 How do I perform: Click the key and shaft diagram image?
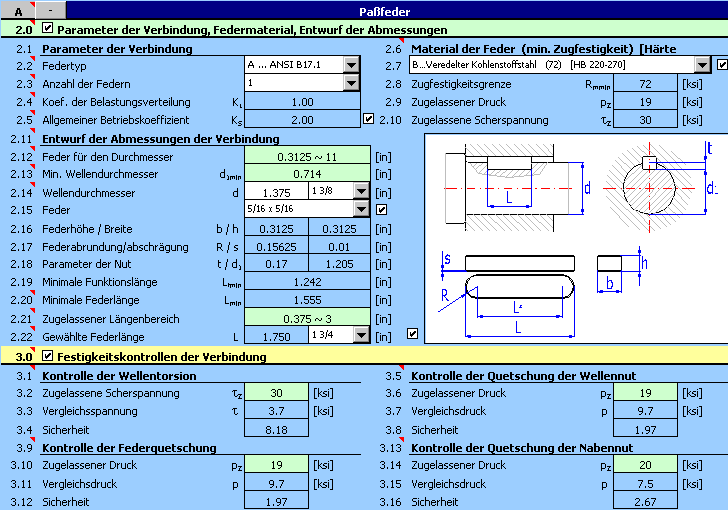point(576,239)
